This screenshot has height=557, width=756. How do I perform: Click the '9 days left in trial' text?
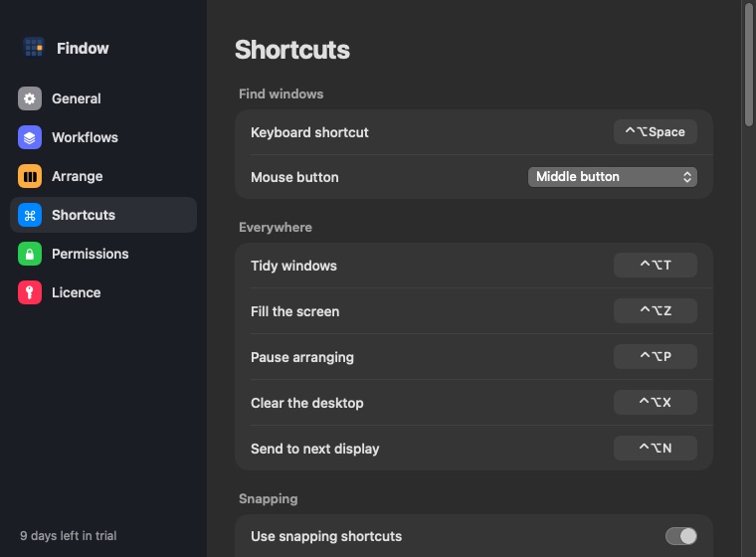coord(68,536)
